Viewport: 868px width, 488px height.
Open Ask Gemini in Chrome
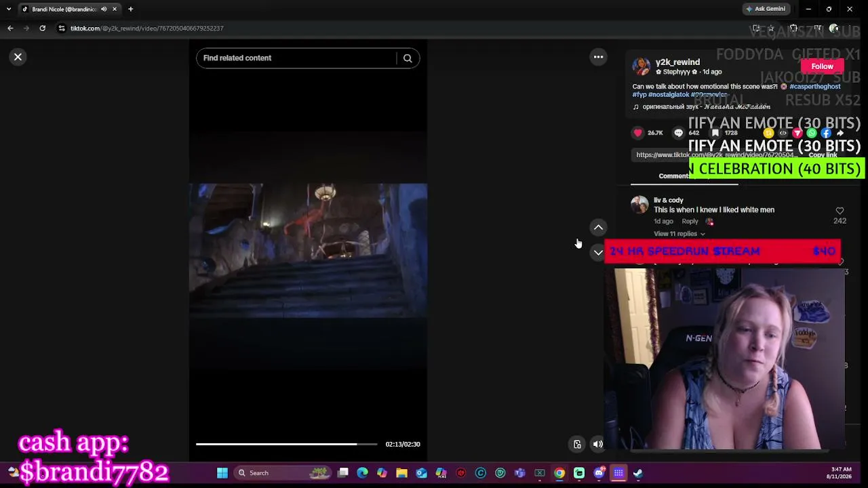pyautogui.click(x=765, y=9)
